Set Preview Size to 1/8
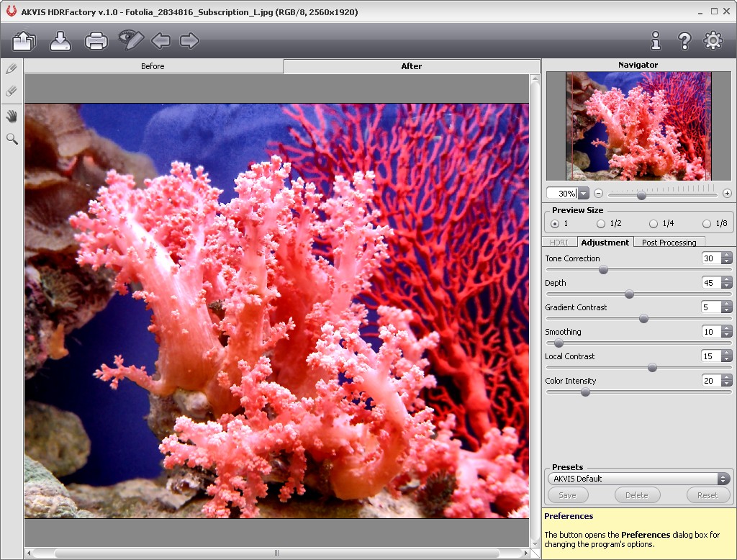Image resolution: width=737 pixels, height=560 pixels. 707,224
